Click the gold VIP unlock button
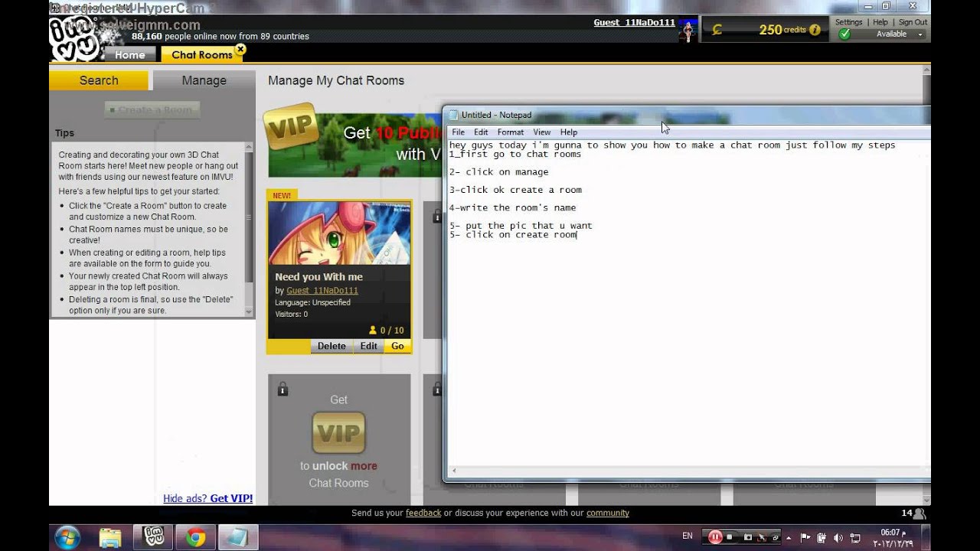Viewport: 980px width, 551px height. 338,433
